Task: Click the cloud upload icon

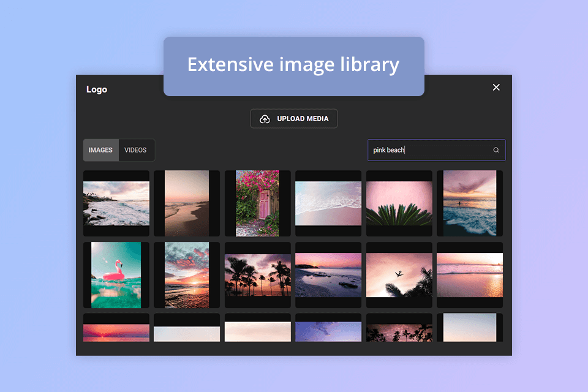Action: coord(265,119)
